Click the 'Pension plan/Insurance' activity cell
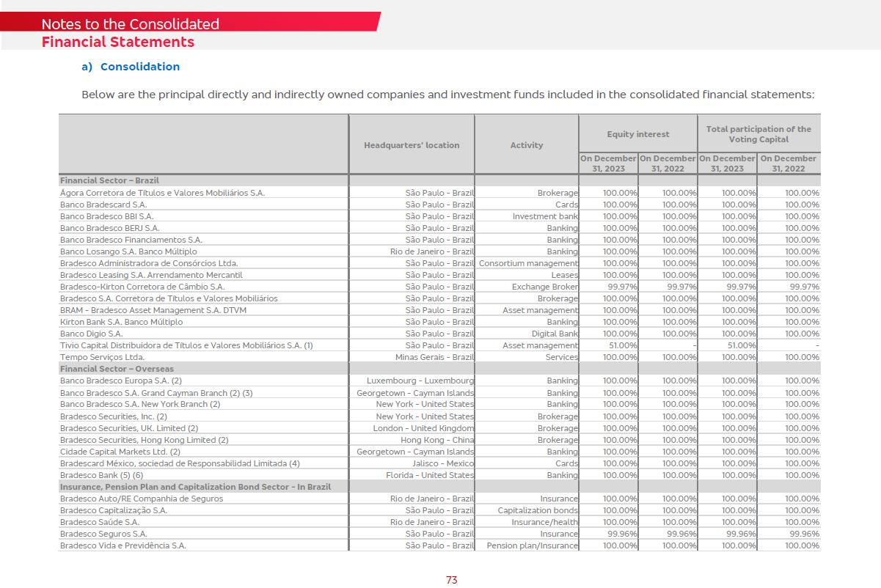This screenshot has height=588, width=881. point(532,545)
